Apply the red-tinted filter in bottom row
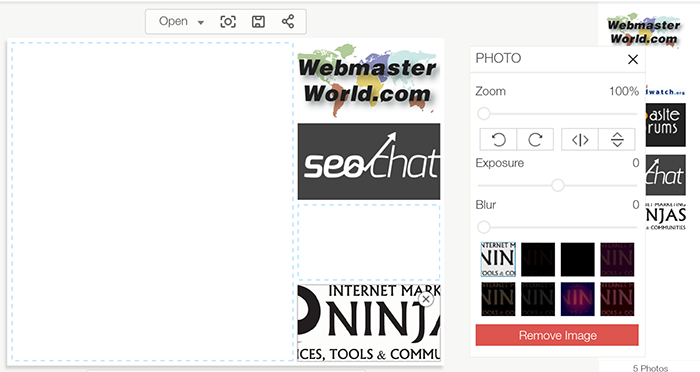 (x=617, y=299)
